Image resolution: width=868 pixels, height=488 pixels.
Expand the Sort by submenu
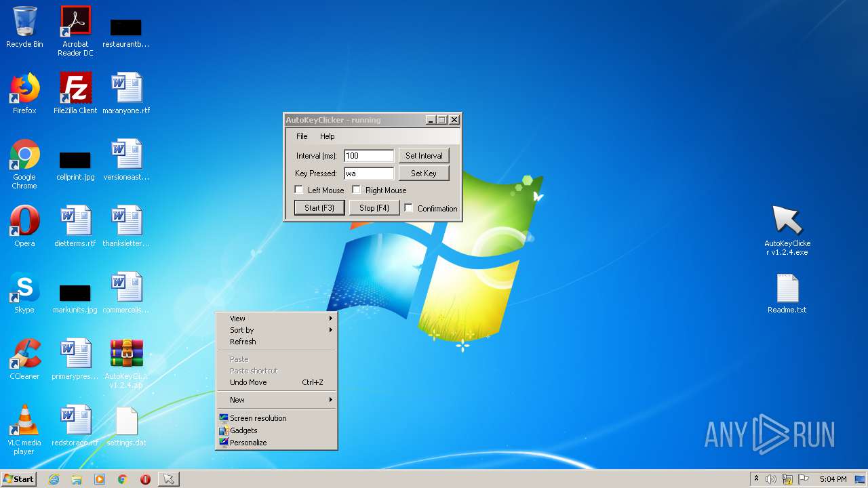(277, 330)
